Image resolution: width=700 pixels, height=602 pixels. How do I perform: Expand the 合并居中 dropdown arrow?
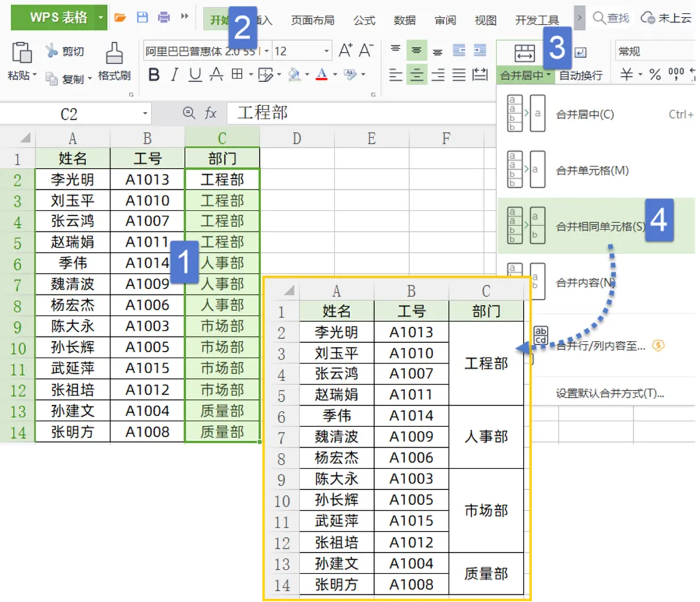[x=549, y=75]
